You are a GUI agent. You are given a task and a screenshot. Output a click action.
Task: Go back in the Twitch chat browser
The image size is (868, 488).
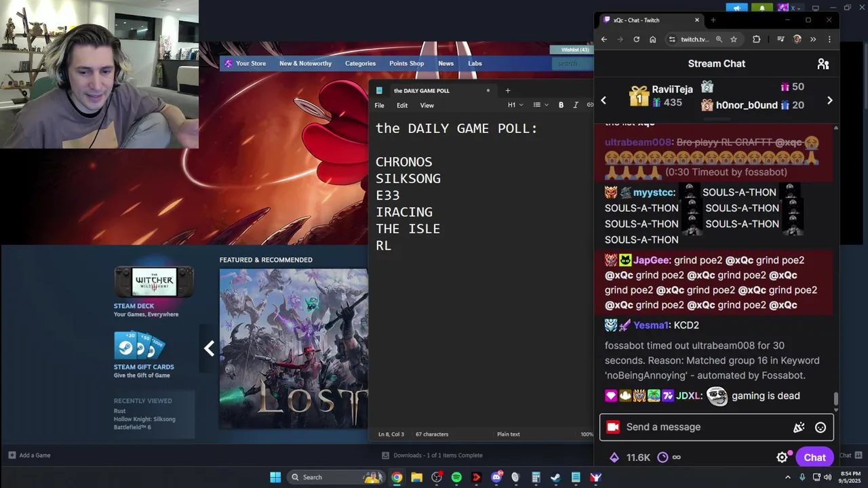(x=604, y=39)
